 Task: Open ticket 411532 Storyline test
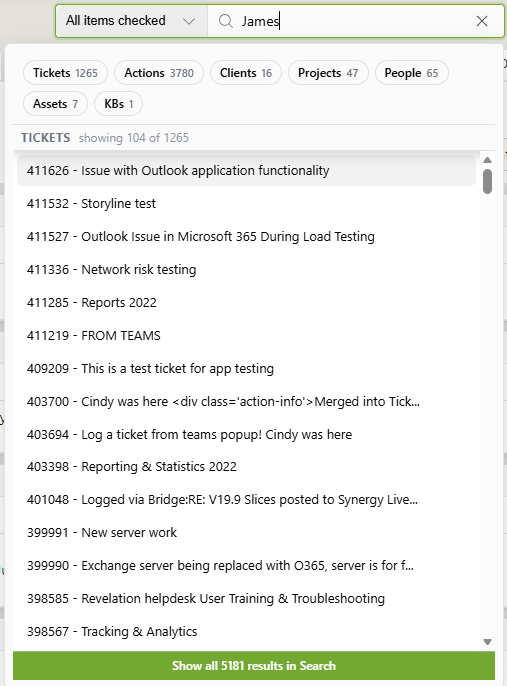[246, 203]
